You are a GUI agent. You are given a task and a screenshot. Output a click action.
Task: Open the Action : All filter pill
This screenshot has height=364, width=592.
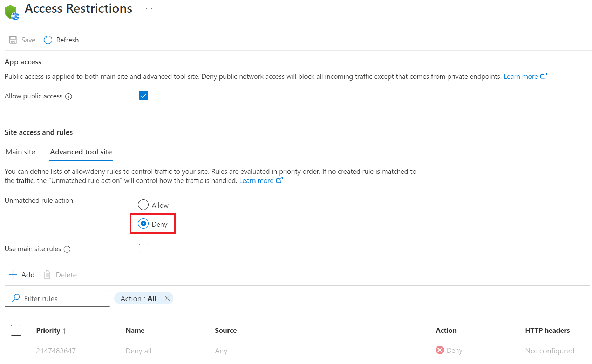tap(138, 298)
